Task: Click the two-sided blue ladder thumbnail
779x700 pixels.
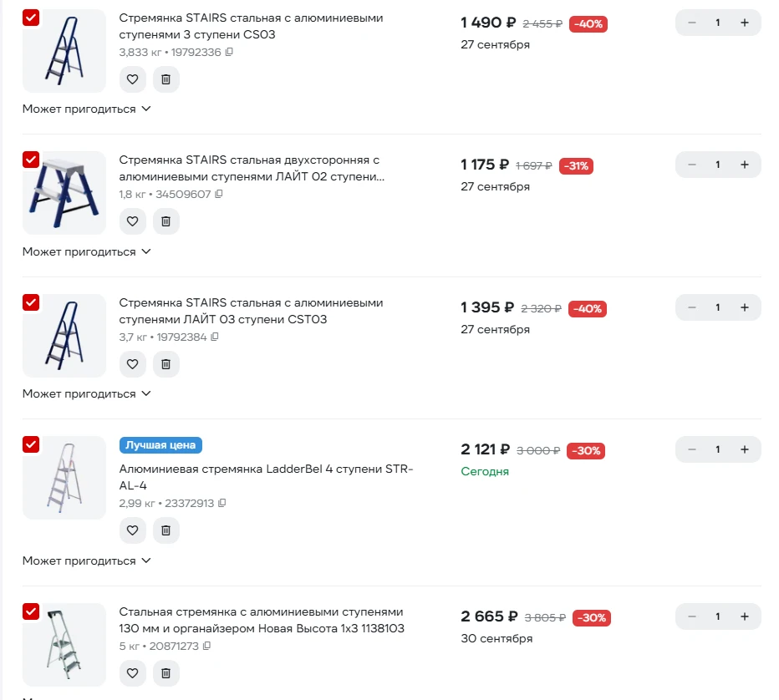Action: click(64, 193)
